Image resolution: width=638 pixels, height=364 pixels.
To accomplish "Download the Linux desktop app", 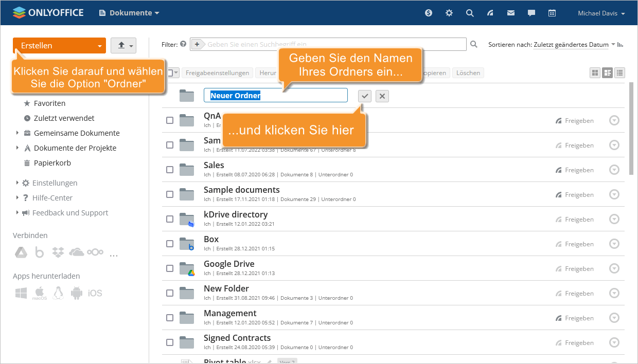I will (58, 293).
